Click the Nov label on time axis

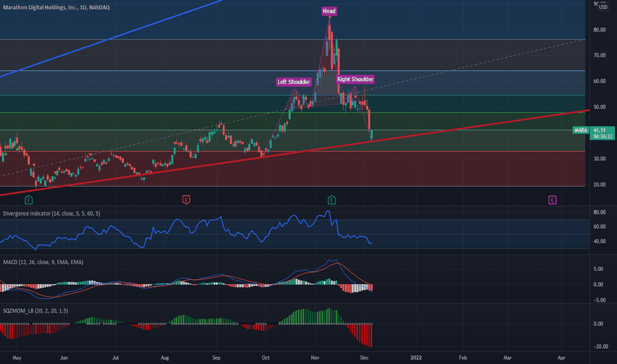point(315,357)
